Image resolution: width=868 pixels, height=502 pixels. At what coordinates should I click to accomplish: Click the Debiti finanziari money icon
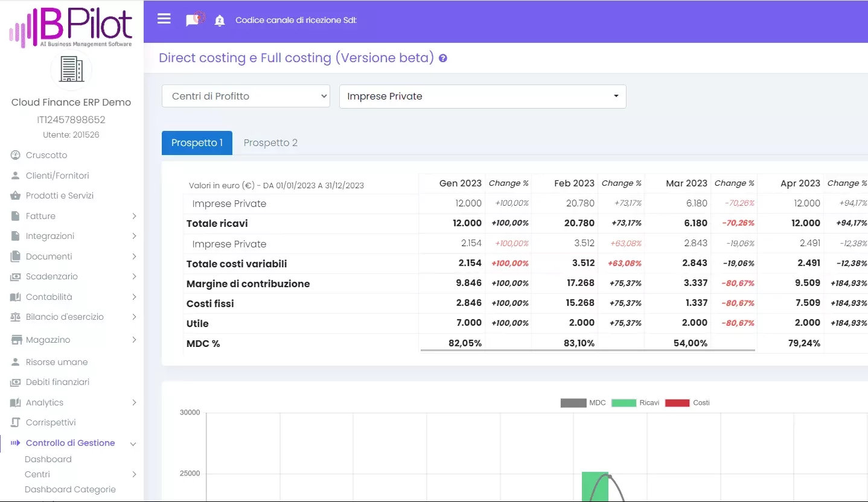tap(16, 382)
